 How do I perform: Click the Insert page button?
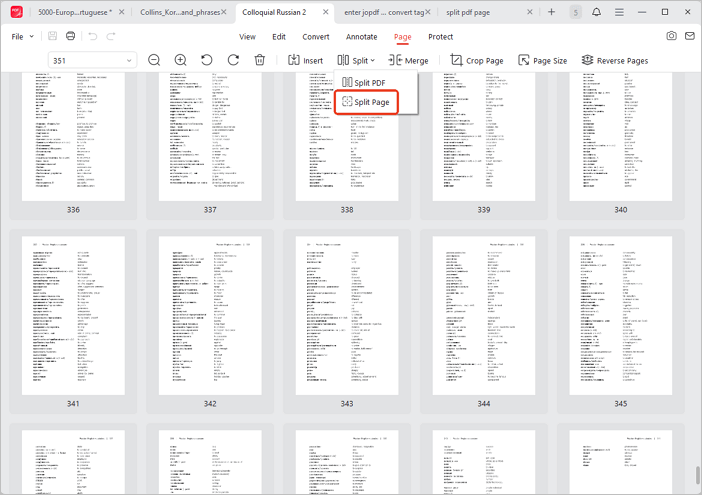tap(305, 60)
